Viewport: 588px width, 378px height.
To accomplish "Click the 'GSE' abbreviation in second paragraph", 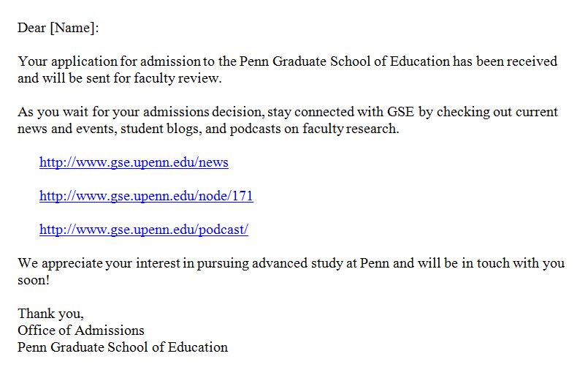I will pyautogui.click(x=400, y=112).
